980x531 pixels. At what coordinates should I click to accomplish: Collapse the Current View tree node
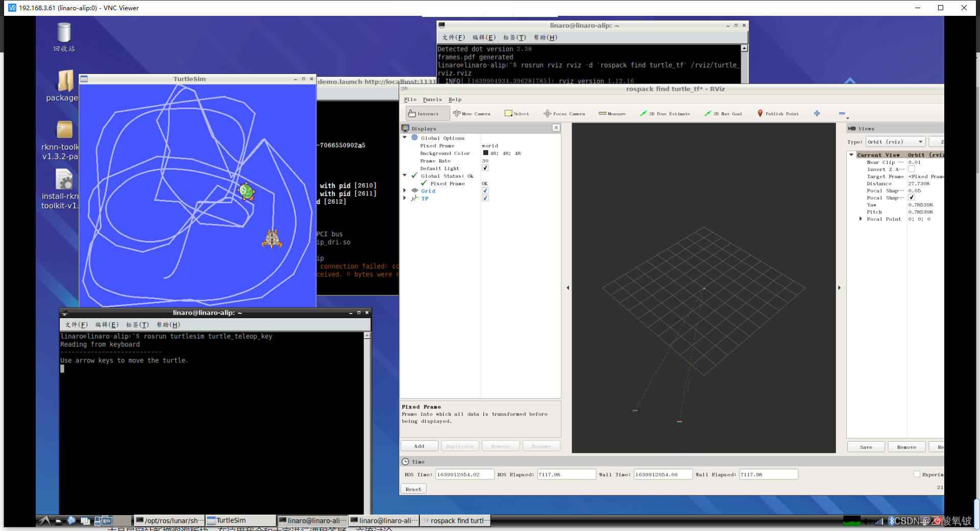coord(851,155)
